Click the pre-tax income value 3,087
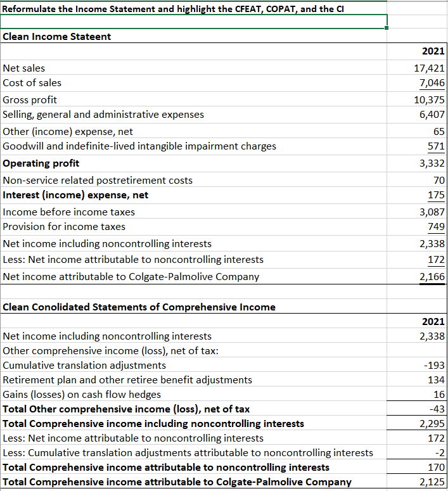Viewport: 448px width, 491px height. pos(417,212)
